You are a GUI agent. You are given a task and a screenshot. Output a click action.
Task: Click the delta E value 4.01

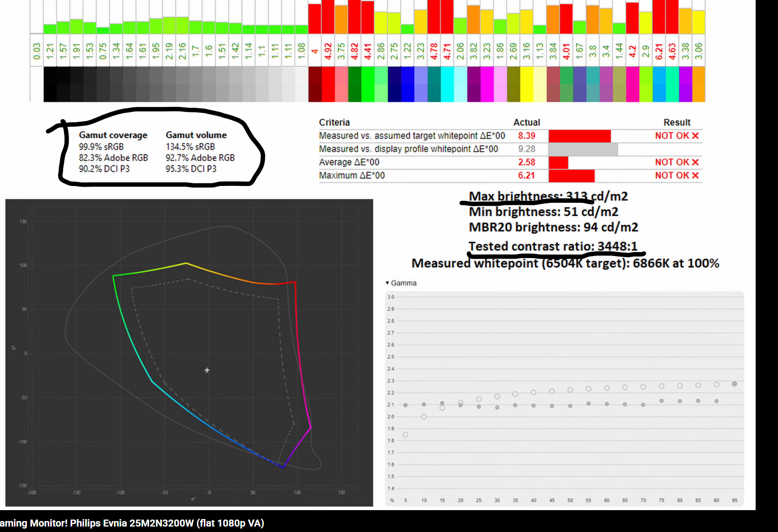pos(566,51)
